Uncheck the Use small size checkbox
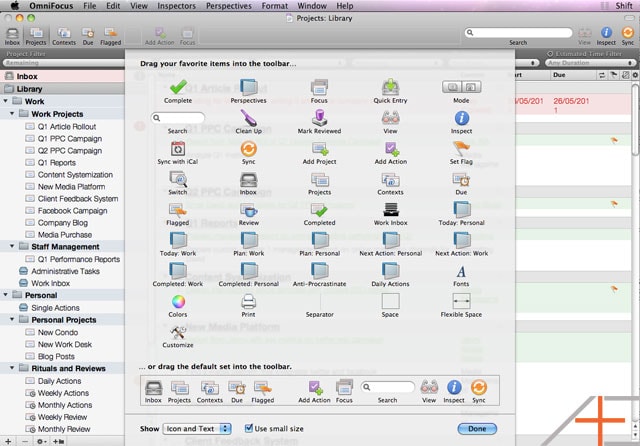This screenshot has width=640, height=446. (249, 428)
